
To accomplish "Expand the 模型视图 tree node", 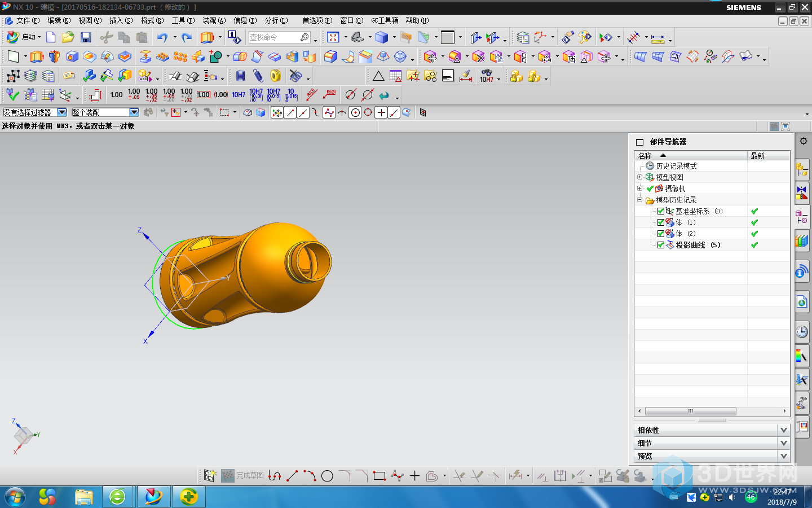I will [x=639, y=177].
